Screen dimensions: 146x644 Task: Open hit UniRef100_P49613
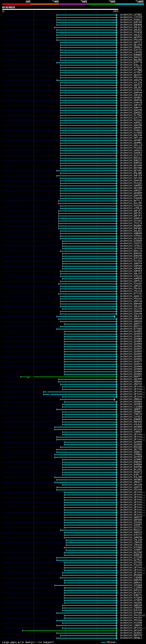coord(131,20)
